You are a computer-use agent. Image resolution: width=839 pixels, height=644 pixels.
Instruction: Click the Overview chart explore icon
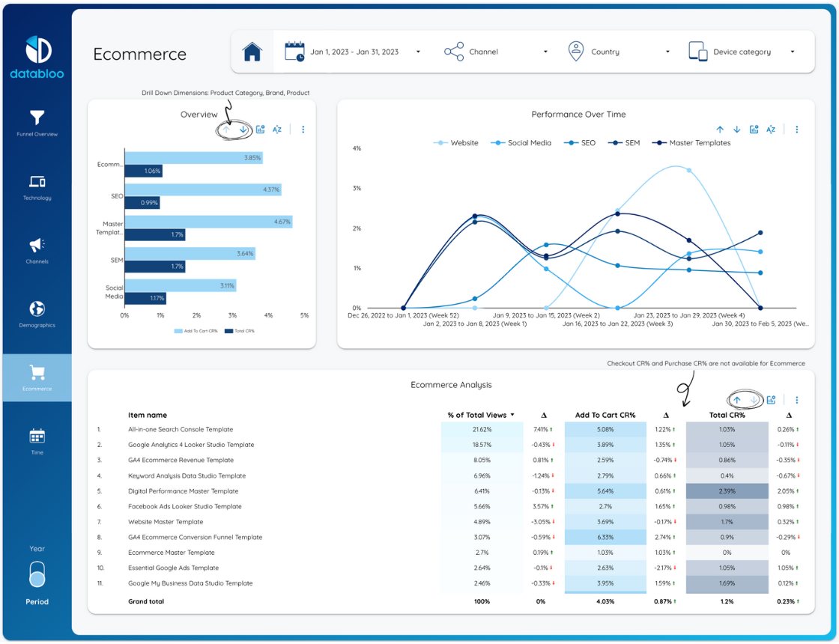(260, 130)
